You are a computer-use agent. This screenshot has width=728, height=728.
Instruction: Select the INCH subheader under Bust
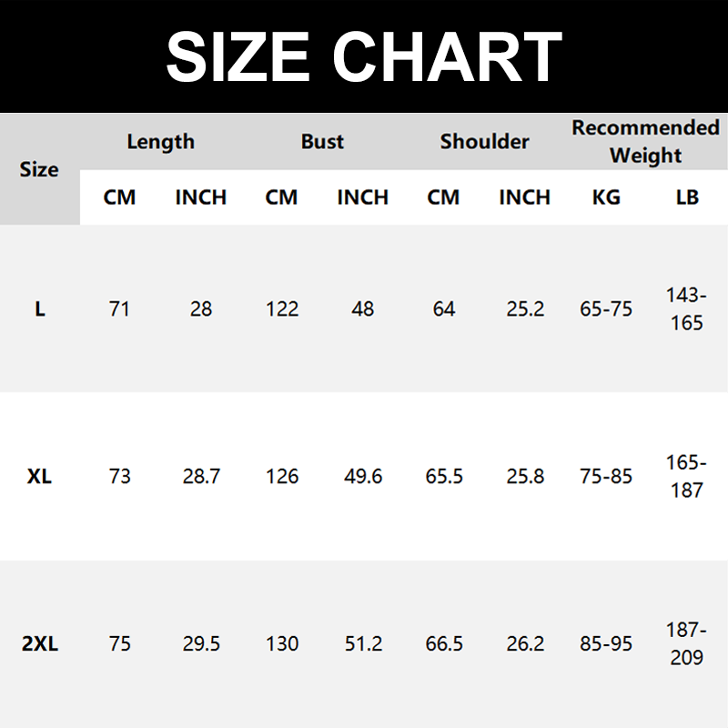pos(362,197)
